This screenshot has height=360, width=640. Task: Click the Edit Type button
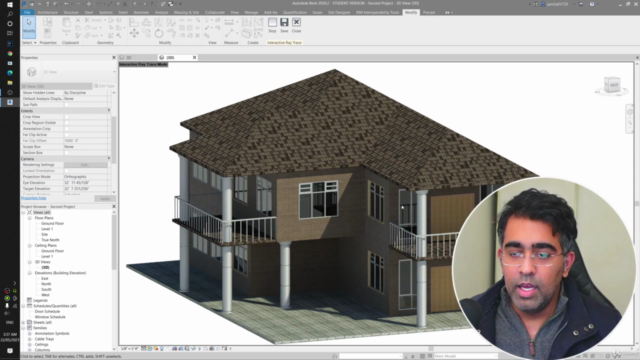click(x=104, y=86)
